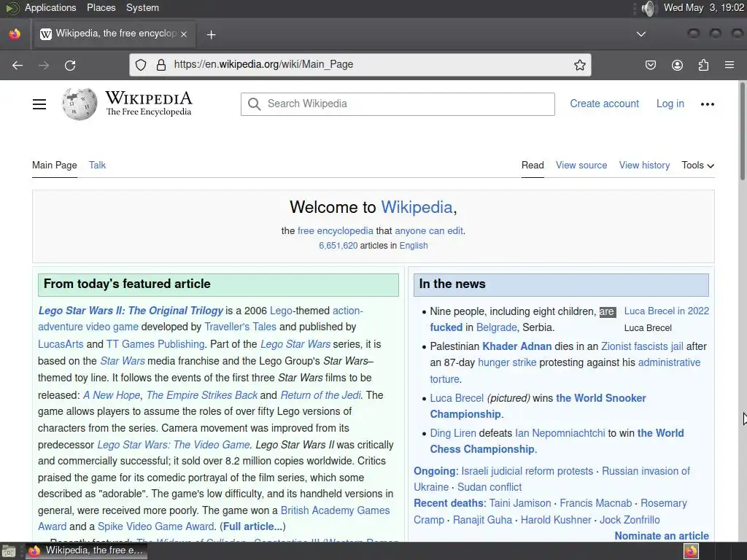Screen dimensions: 747x560
Task: Open the View source tab
Action: tap(581, 166)
